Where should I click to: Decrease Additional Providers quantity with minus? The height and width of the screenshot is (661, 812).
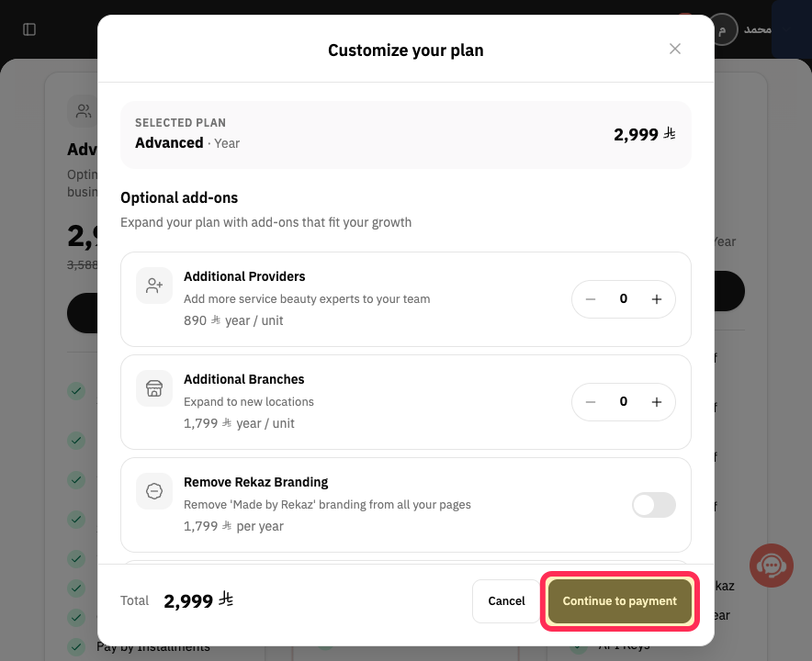pyautogui.click(x=591, y=299)
